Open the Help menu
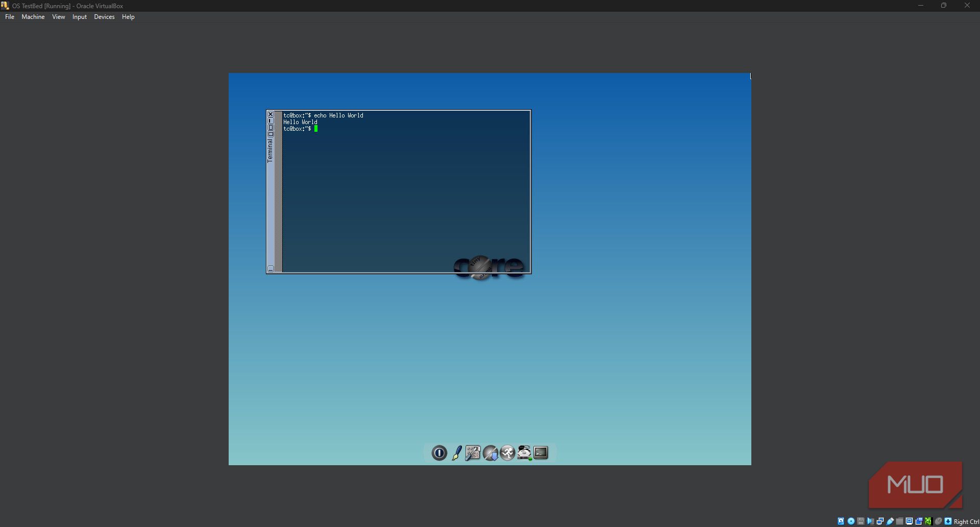980x527 pixels. coord(128,17)
